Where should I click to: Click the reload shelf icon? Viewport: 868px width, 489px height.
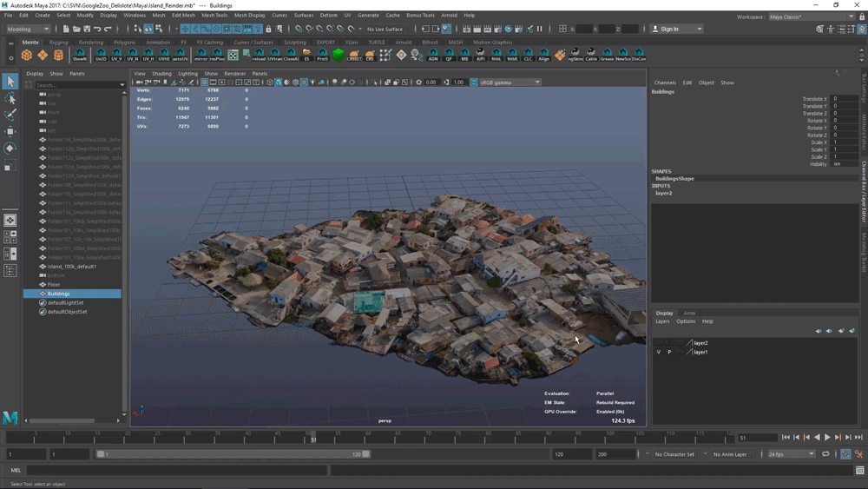[x=259, y=55]
